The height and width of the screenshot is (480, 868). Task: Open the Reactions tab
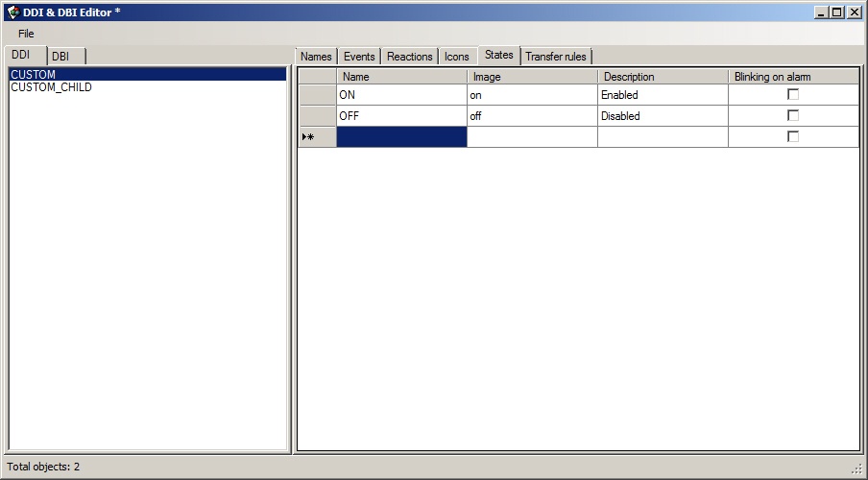[x=410, y=57]
